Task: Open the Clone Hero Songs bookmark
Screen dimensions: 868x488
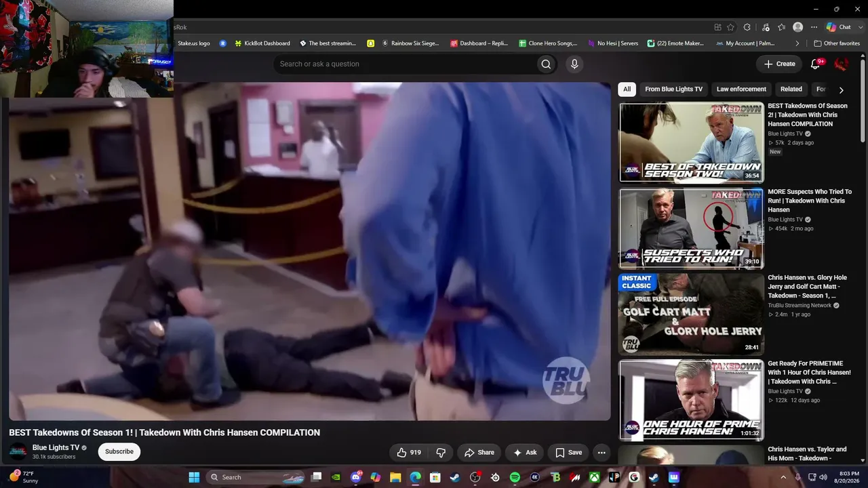Action: click(x=548, y=43)
